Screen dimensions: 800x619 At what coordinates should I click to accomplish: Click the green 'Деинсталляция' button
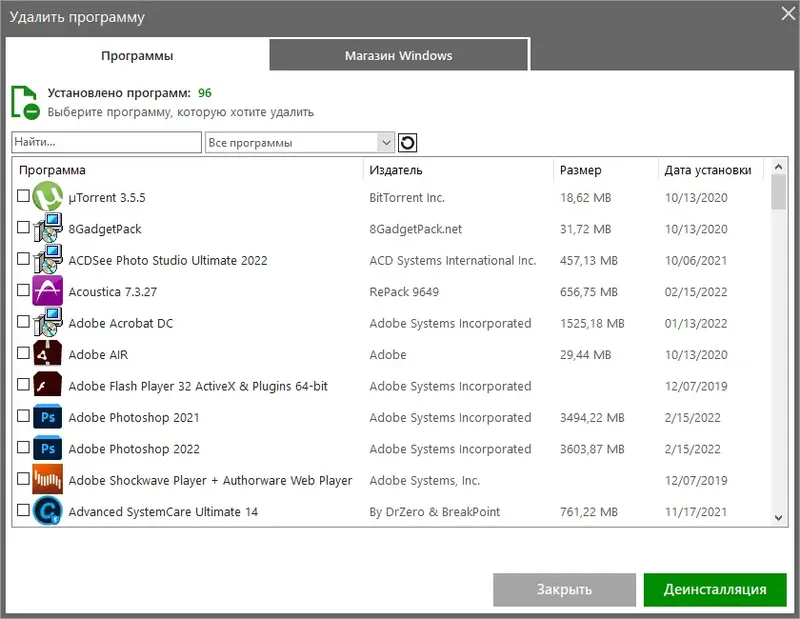coord(715,589)
